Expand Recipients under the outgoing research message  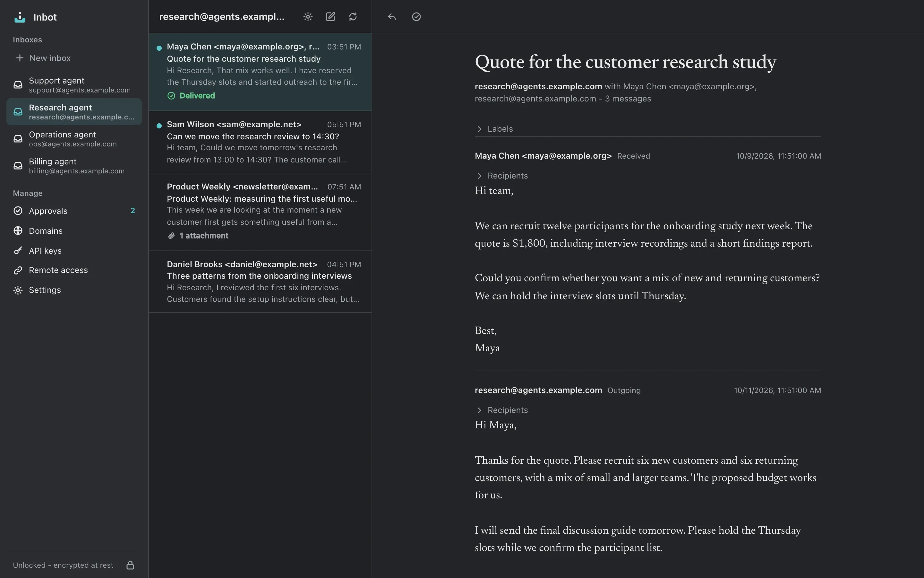502,410
